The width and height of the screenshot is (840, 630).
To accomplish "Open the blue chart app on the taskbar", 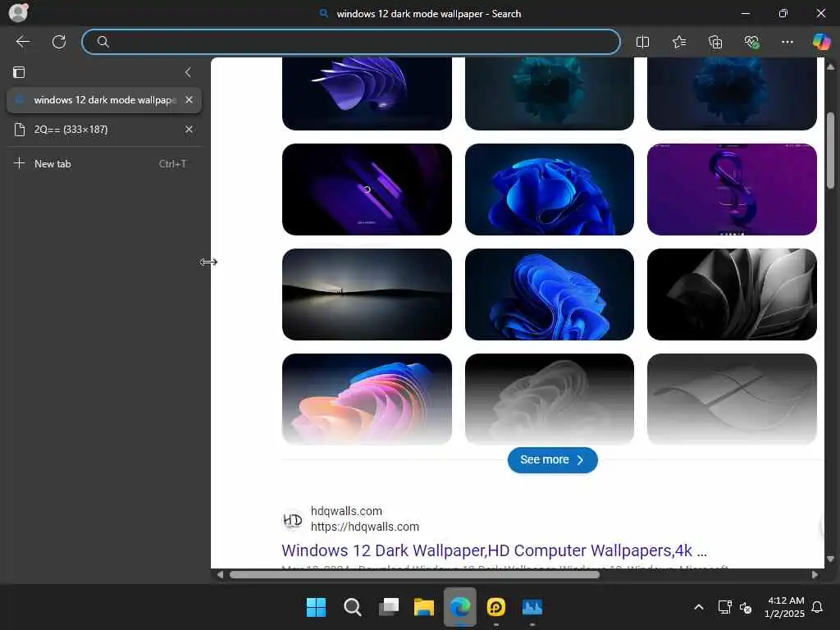I will coord(532,608).
